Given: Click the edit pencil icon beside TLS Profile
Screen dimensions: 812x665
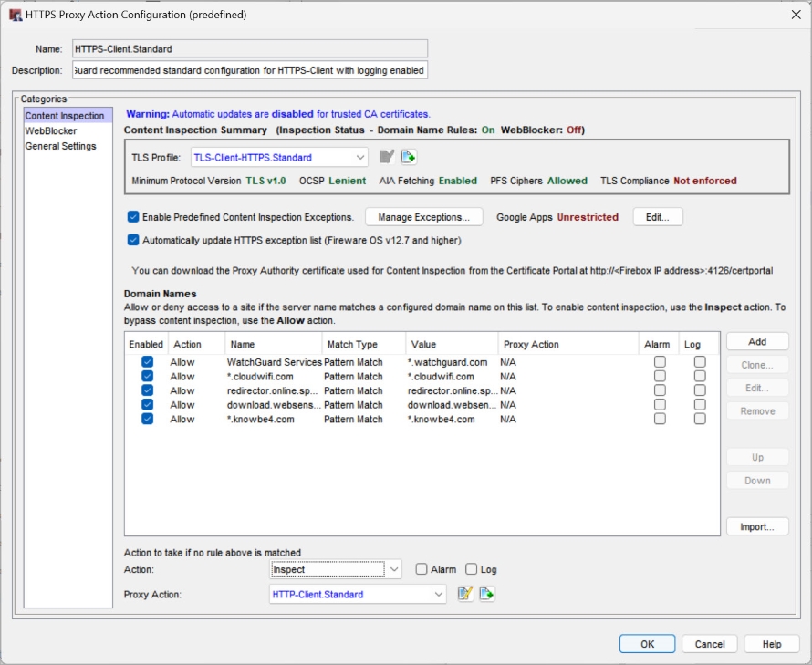Looking at the screenshot, I should [x=387, y=156].
